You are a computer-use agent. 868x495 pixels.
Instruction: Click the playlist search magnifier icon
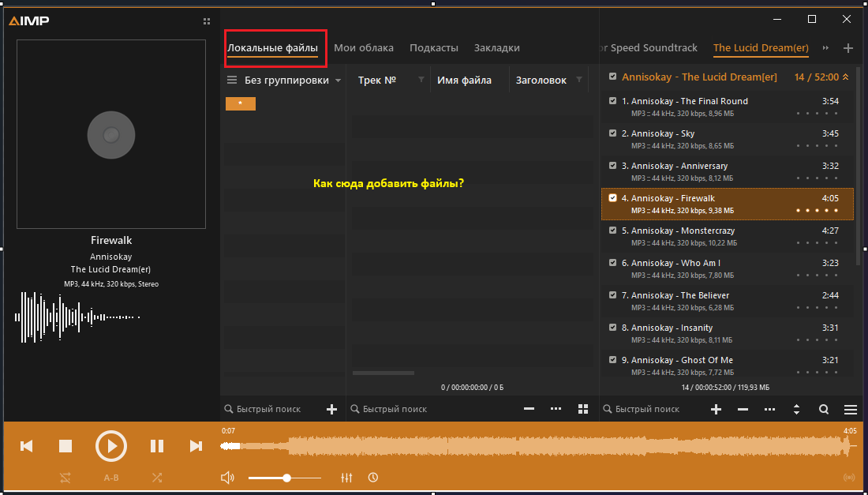pyautogui.click(x=824, y=409)
